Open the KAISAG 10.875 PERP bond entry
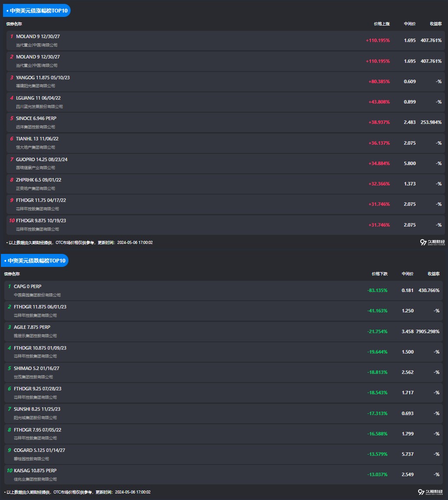The height and width of the screenshot is (500, 448). coord(35,471)
